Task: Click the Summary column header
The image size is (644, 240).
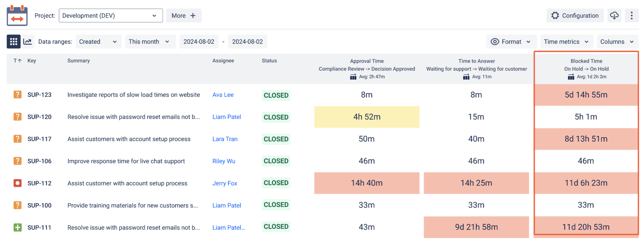Action: click(x=78, y=61)
